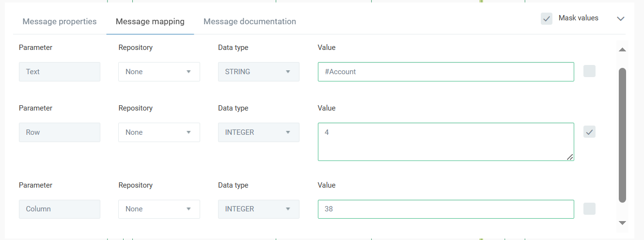Enable the checkbox next to #Account value

click(x=589, y=71)
